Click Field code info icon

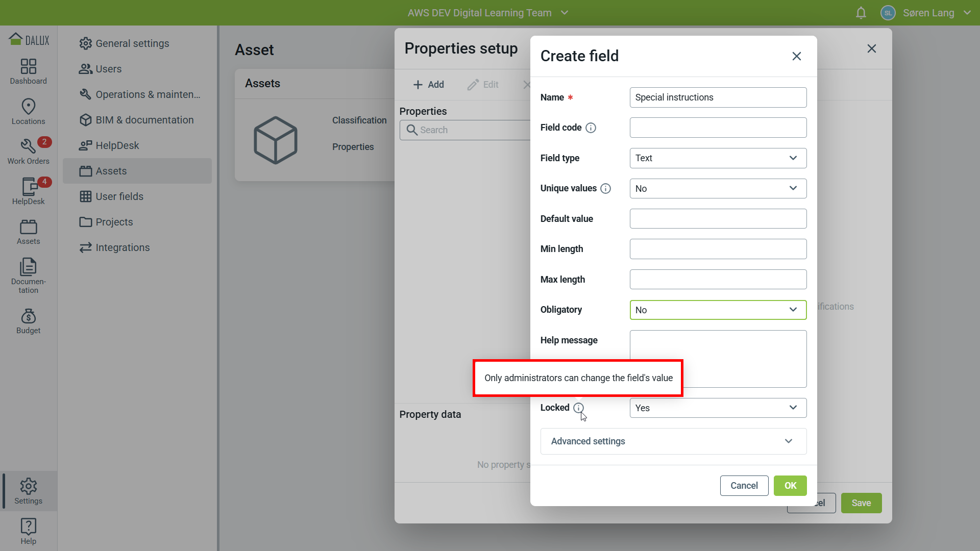tap(591, 128)
